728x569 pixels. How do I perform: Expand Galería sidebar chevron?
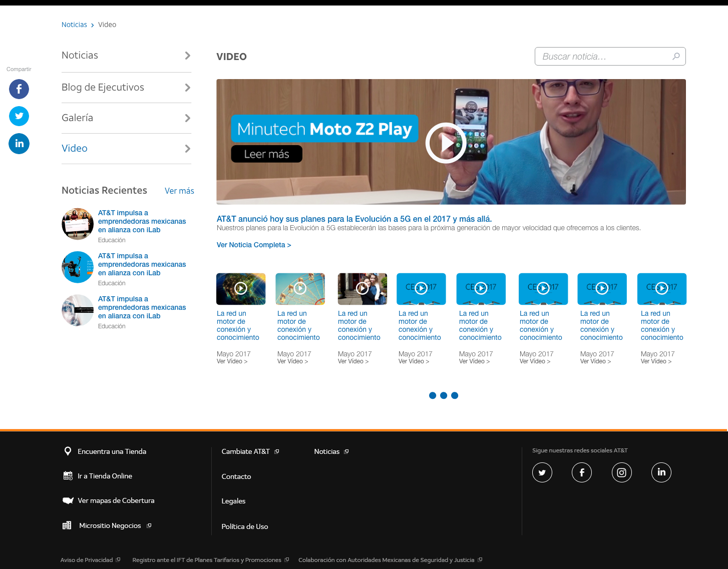(188, 118)
